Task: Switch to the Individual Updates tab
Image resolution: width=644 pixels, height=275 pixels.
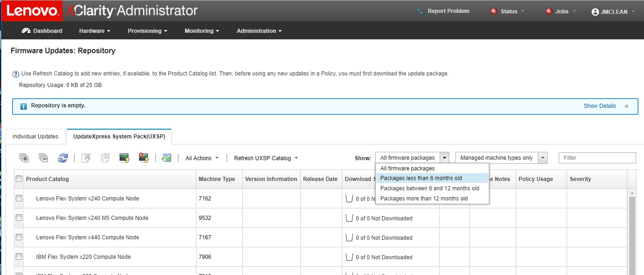Action: (x=35, y=137)
